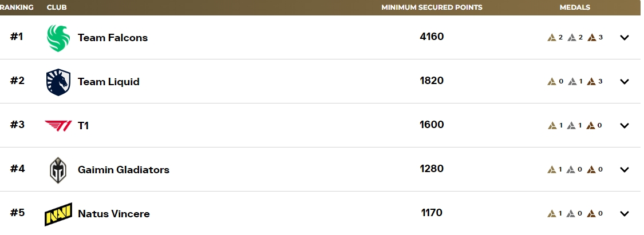Expand the Gaimin Gladiators row chevron
This screenshot has width=644, height=235.
(625, 169)
